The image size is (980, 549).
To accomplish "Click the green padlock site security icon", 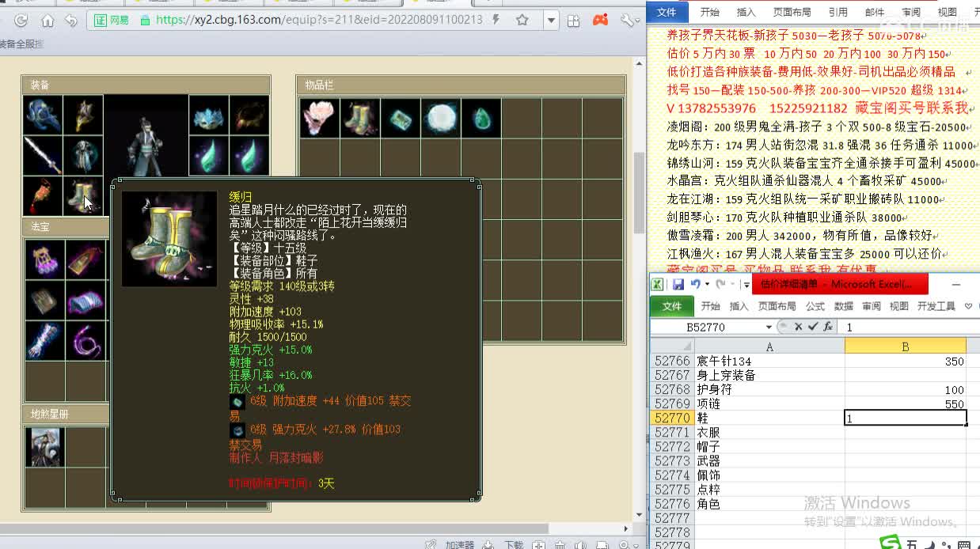I will [x=145, y=21].
